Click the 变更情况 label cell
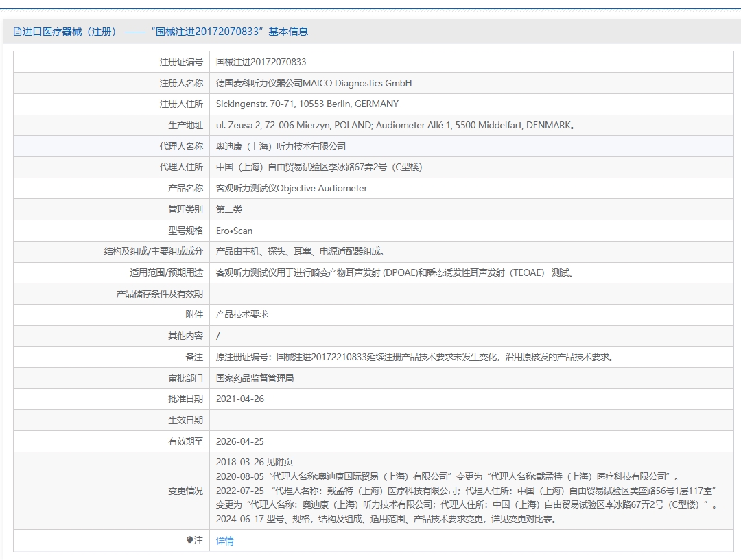Image resolution: width=741 pixels, height=560 pixels. (x=112, y=491)
